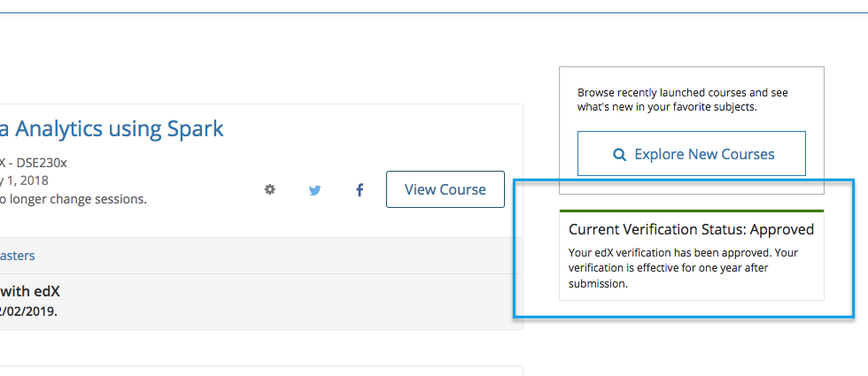Open the course settings gear icon

coord(269,189)
